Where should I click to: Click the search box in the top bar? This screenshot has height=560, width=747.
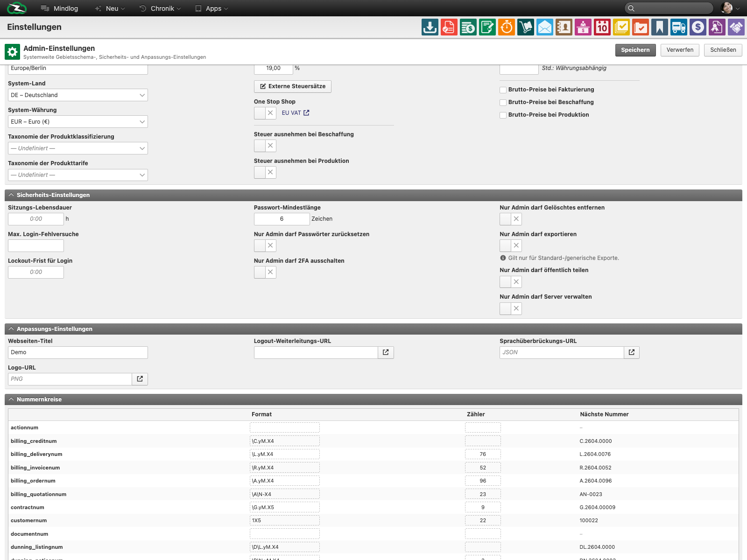point(669,8)
